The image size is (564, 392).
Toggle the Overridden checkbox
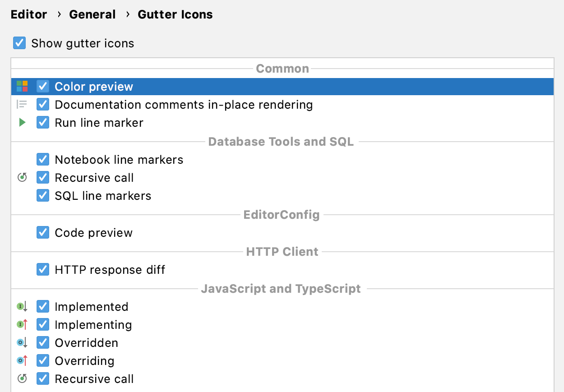click(43, 342)
